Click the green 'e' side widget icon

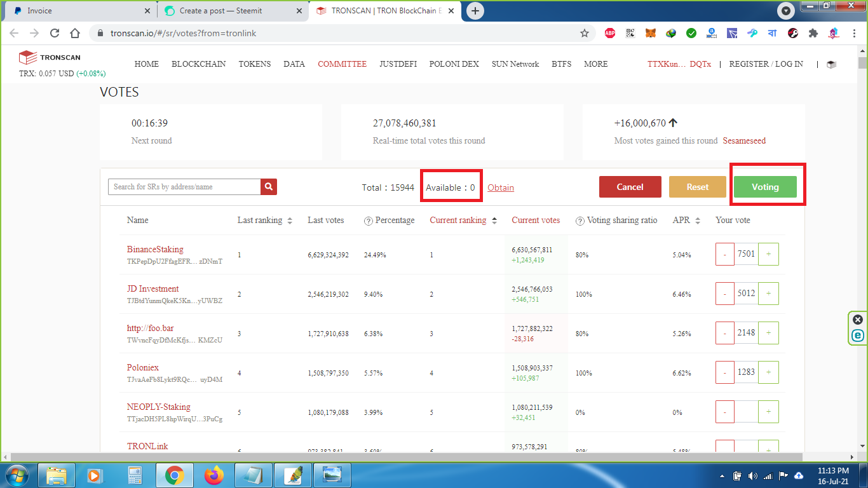(x=858, y=335)
